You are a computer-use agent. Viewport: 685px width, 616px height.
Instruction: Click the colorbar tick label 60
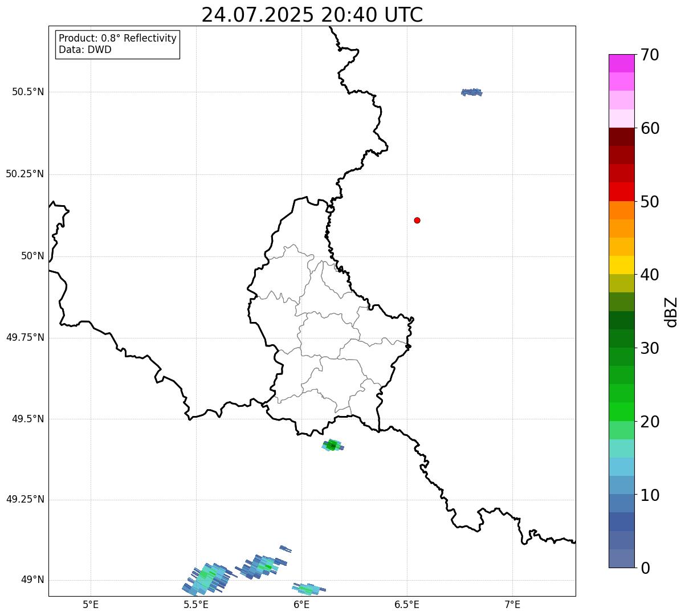point(650,128)
